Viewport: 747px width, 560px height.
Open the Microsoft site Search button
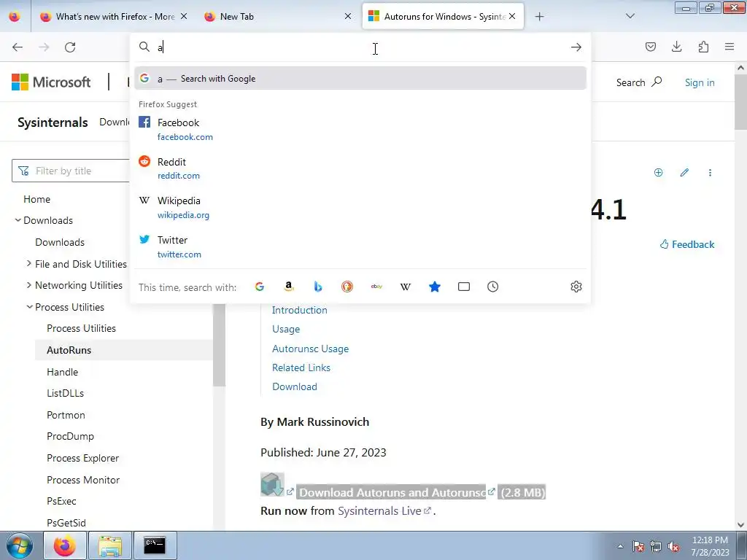tap(639, 82)
